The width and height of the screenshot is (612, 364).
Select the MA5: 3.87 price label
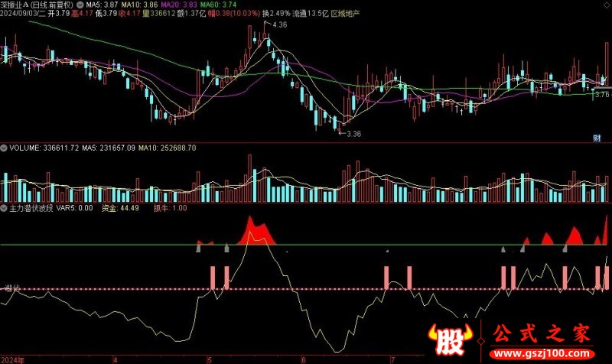(102, 5)
